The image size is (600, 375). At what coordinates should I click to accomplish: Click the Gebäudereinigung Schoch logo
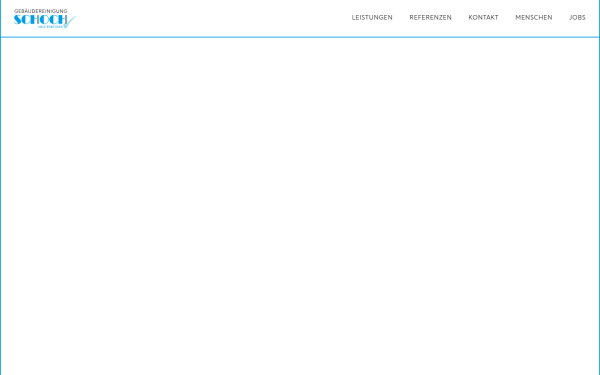[x=45, y=18]
